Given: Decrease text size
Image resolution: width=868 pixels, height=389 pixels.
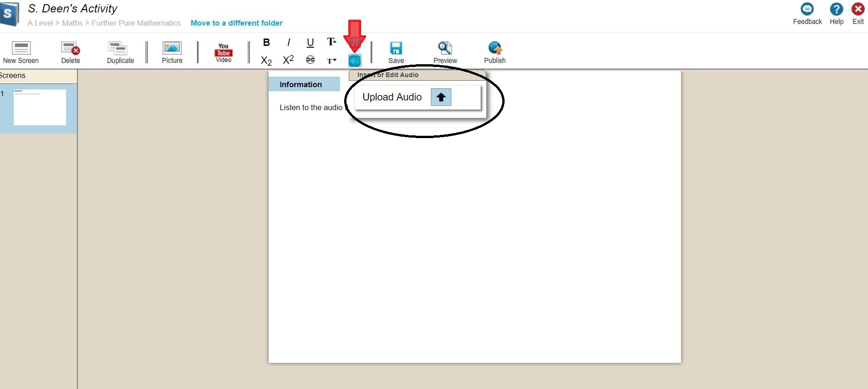Looking at the screenshot, I should (x=331, y=61).
